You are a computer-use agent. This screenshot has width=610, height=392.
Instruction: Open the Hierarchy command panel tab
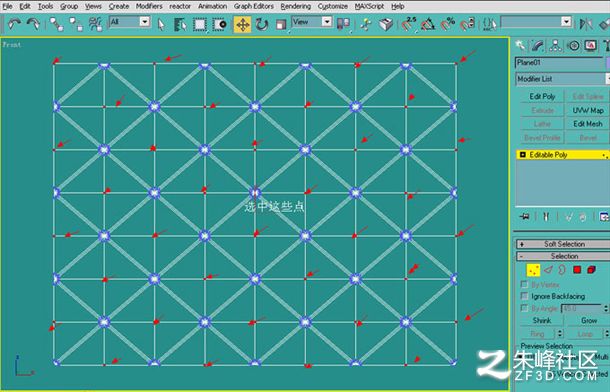[x=555, y=46]
